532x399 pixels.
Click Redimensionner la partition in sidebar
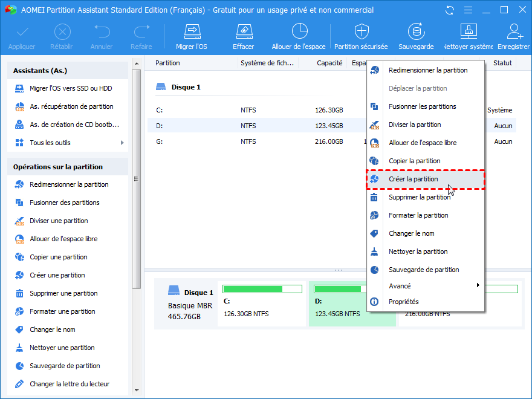coord(69,184)
